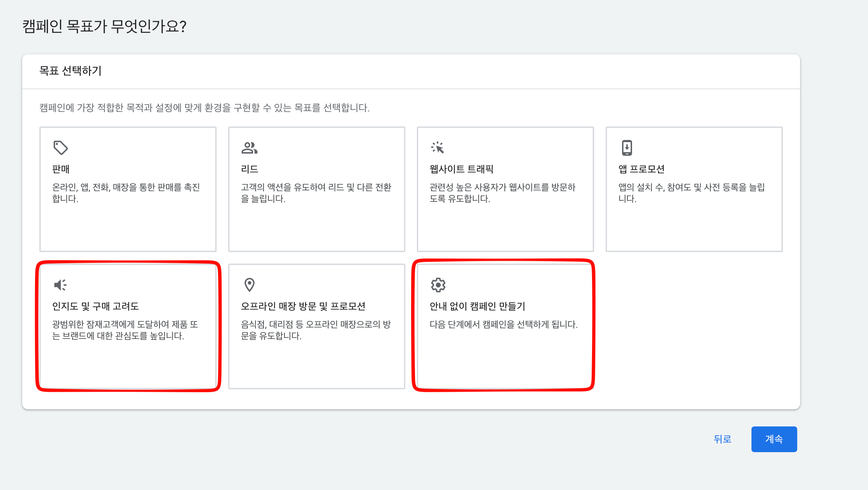The width and height of the screenshot is (868, 490).
Task: Click the 목표 선택하기 section header
Action: coord(70,71)
